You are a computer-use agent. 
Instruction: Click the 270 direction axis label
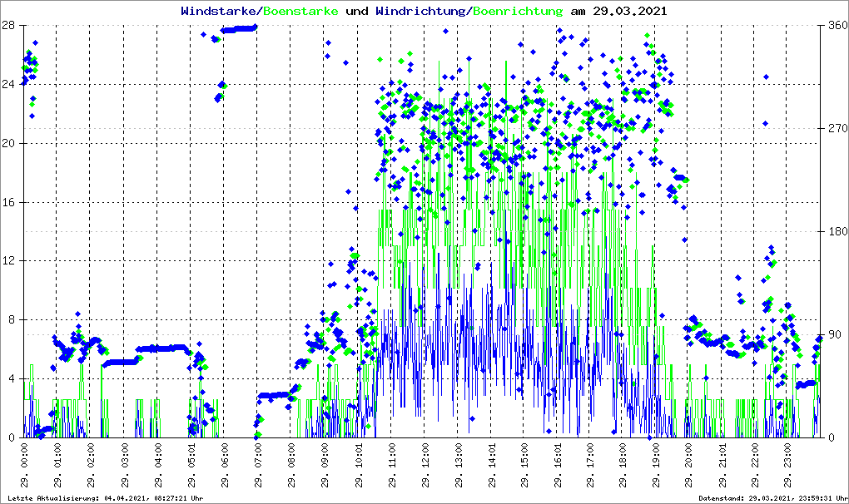click(x=837, y=129)
